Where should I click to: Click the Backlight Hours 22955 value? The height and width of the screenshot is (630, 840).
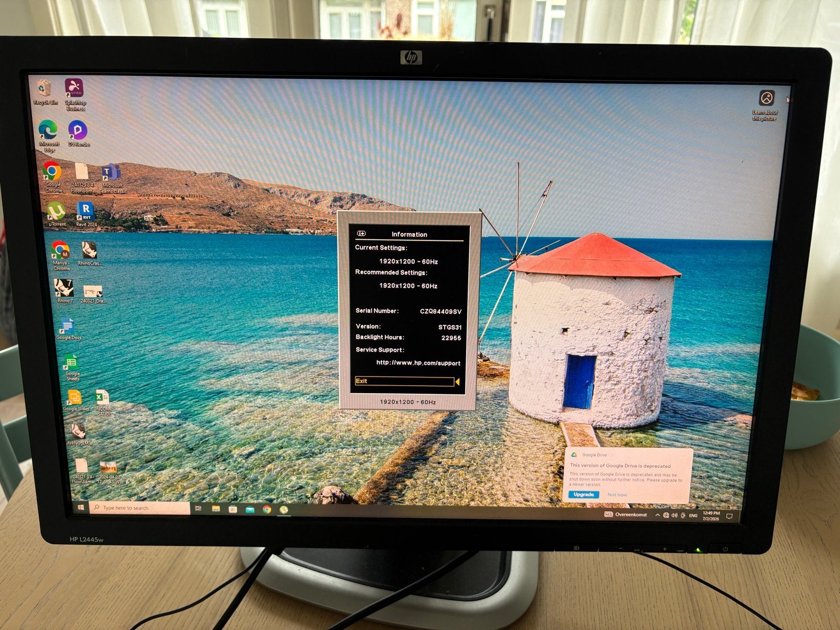tap(451, 338)
